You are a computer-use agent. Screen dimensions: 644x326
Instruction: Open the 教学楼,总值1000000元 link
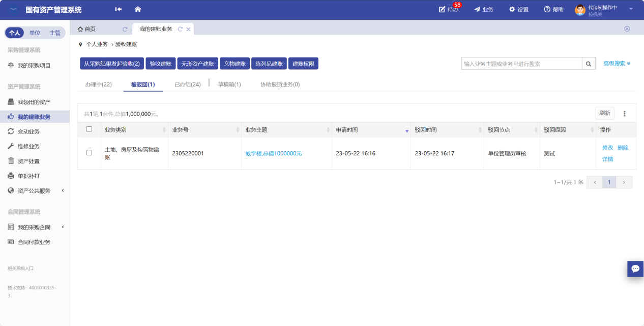click(273, 153)
